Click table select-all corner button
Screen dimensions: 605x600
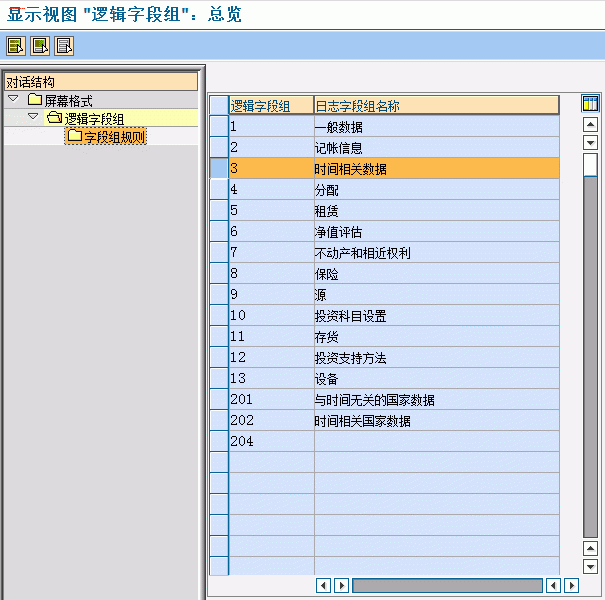click(219, 105)
